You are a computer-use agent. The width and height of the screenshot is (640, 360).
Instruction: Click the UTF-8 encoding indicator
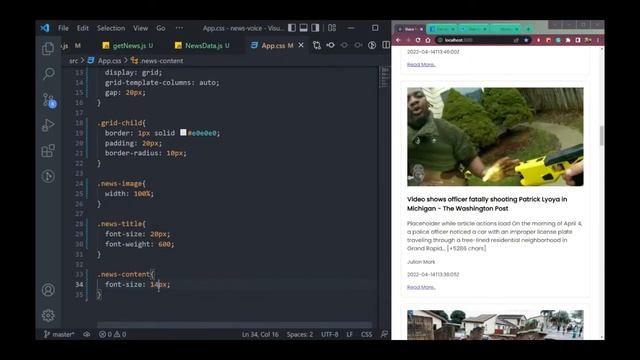[x=329, y=334]
